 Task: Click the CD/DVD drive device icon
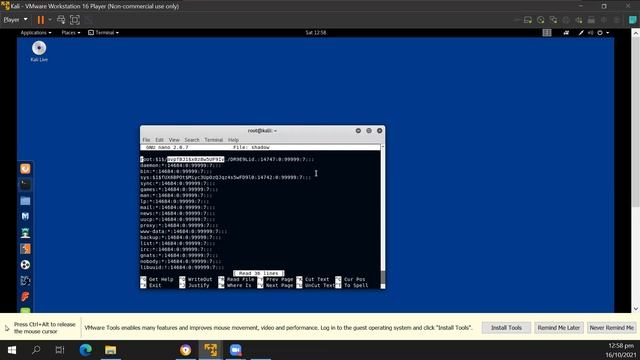[x=541, y=20]
